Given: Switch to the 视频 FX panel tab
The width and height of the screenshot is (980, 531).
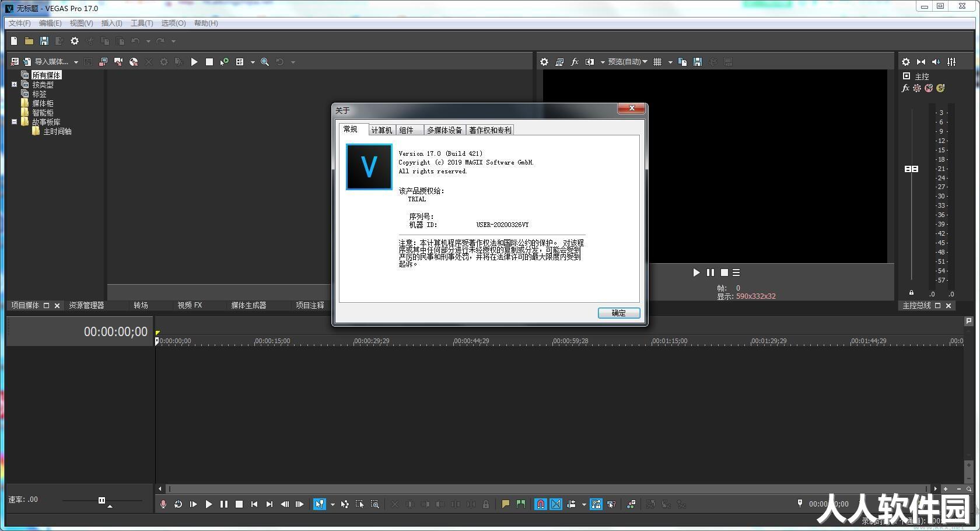Looking at the screenshot, I should pos(190,305).
